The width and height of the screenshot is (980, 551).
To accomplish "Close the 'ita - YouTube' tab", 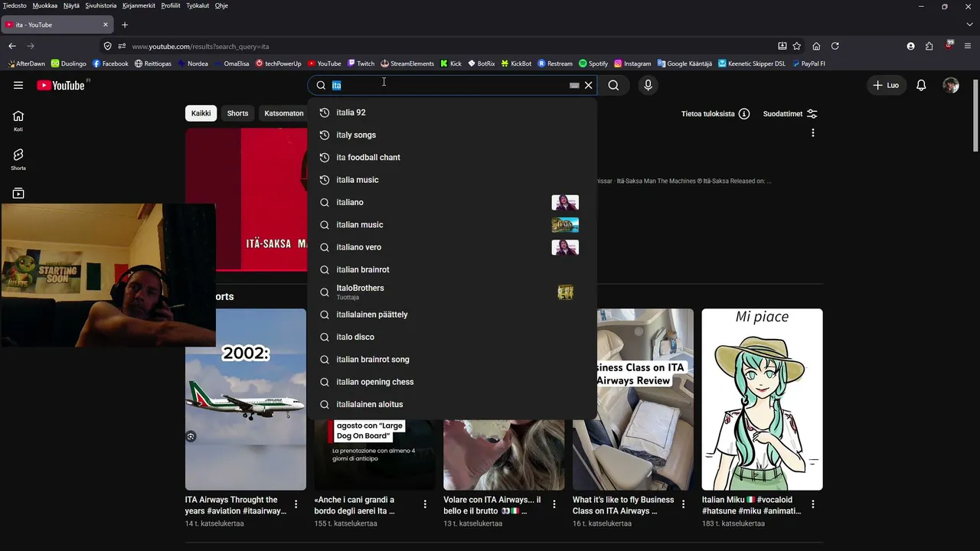I will [106, 24].
